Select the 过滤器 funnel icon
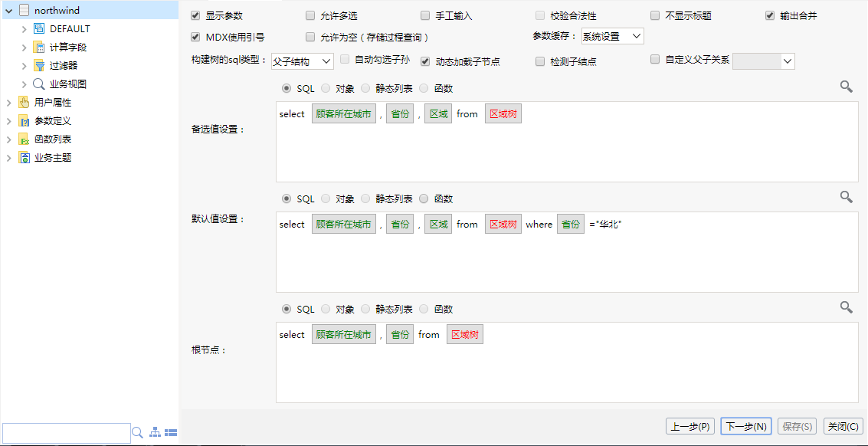The width and height of the screenshot is (868, 446). point(39,66)
